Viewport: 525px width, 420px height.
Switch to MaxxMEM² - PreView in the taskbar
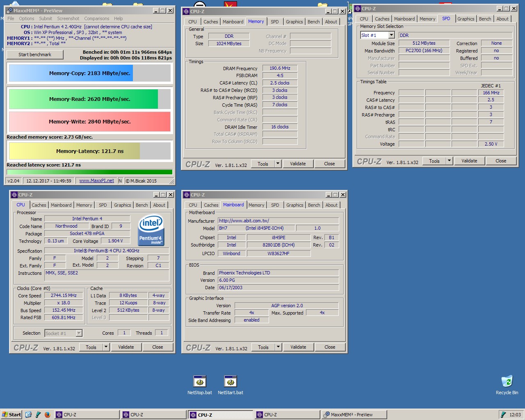(354, 415)
